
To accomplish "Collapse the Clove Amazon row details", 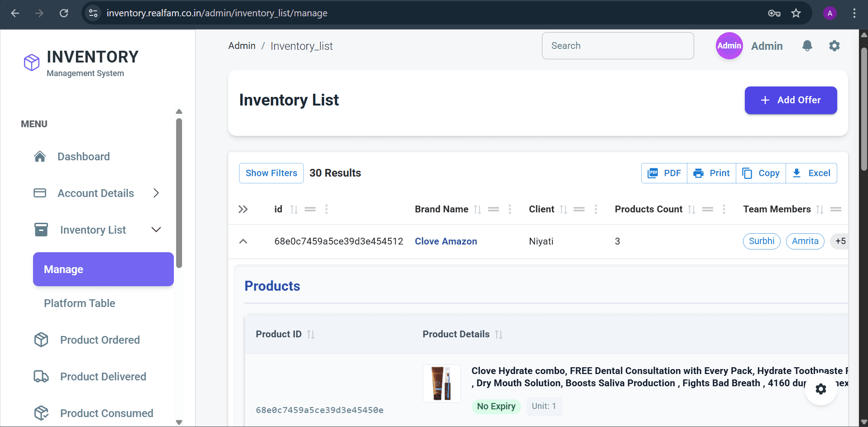I will (243, 241).
